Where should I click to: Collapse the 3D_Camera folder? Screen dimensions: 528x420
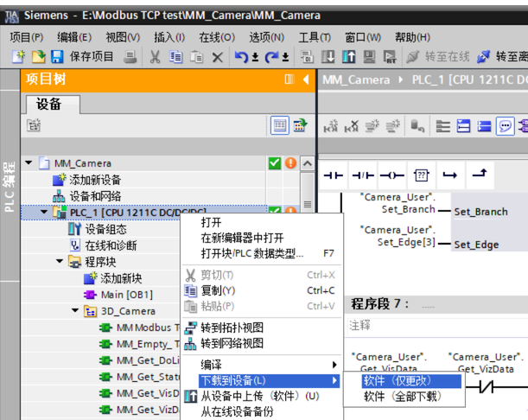coord(75,311)
